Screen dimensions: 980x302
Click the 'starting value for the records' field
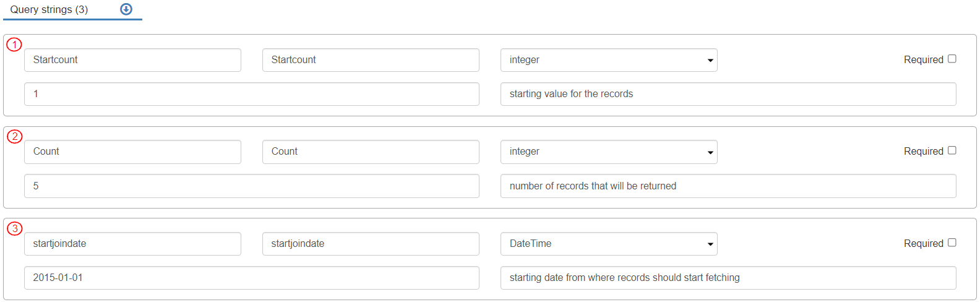click(x=728, y=94)
